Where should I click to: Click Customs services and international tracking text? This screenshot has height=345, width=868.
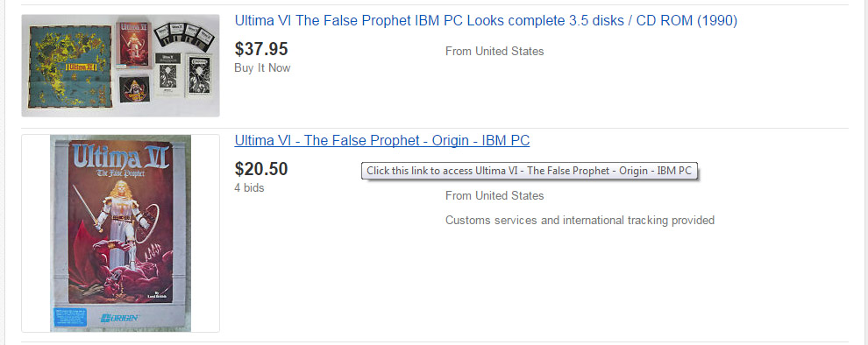click(x=580, y=221)
